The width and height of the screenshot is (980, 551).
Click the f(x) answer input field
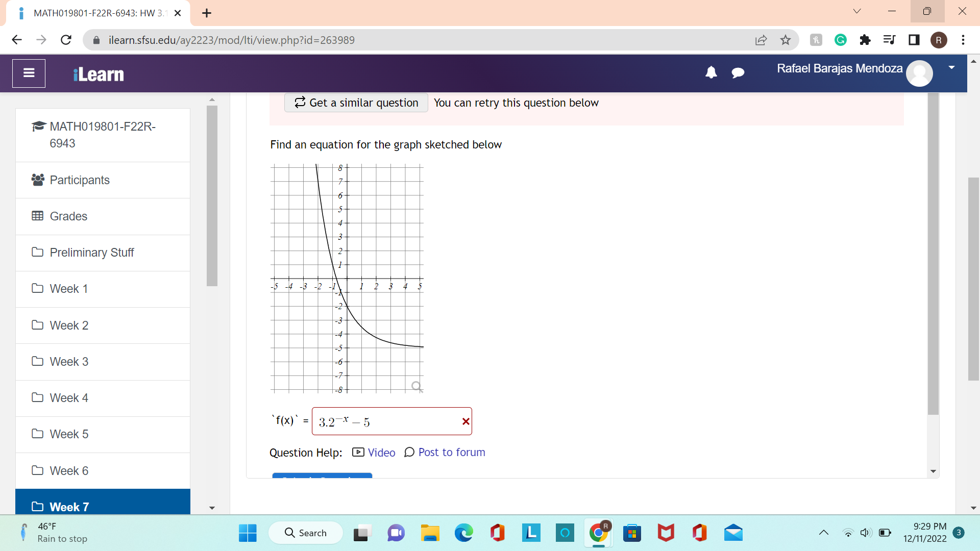(388, 421)
